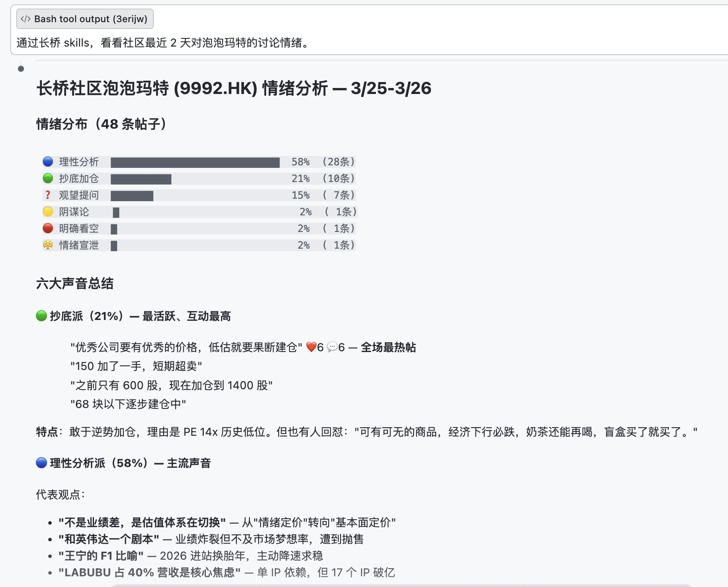Click the paragraph beginning 特点：敢于逆势加仓

click(367, 432)
